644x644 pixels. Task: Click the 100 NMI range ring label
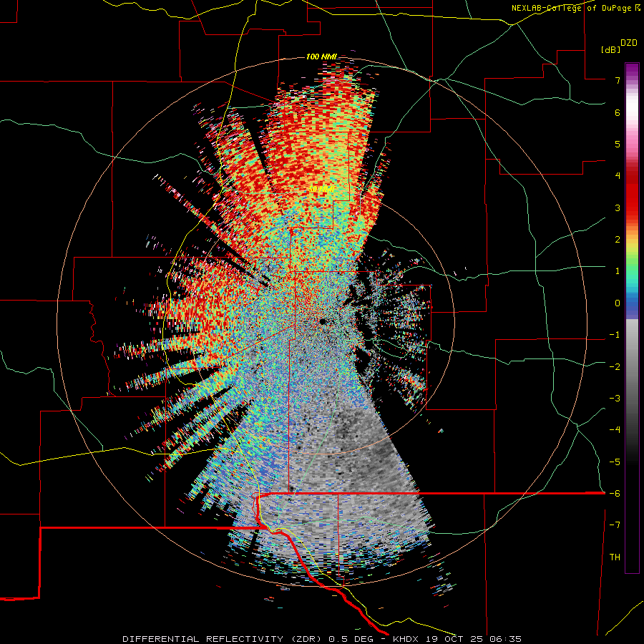(321, 57)
